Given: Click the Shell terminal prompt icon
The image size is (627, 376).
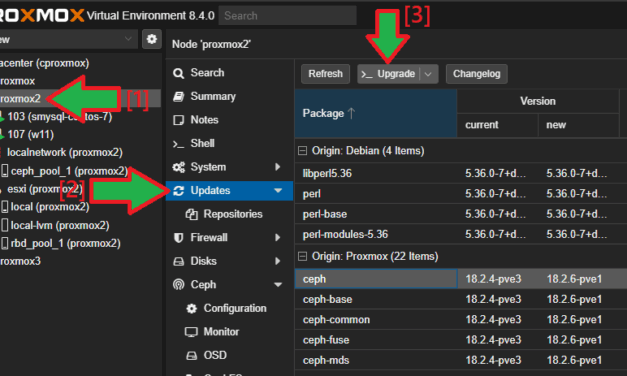Looking at the screenshot, I should tap(178, 144).
